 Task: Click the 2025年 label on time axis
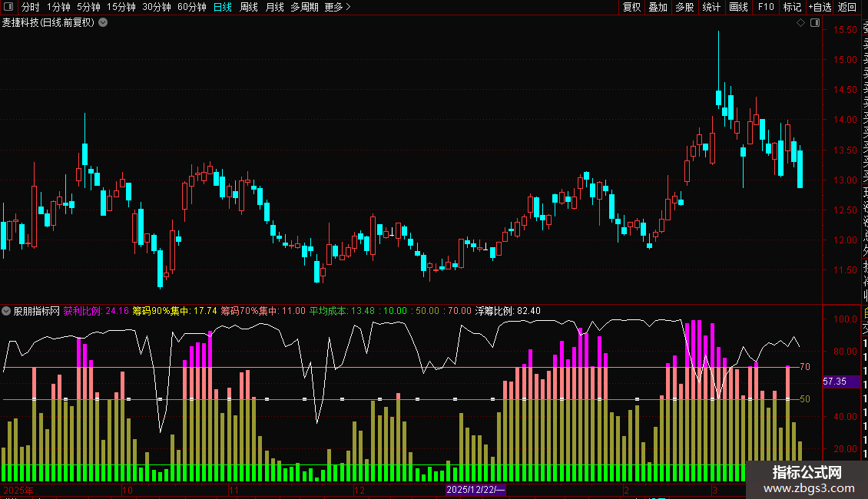pos(18,490)
